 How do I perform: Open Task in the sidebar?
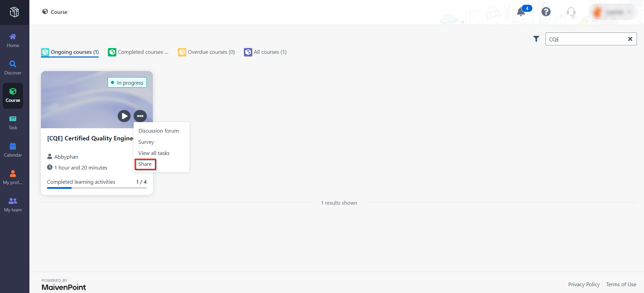point(13,123)
